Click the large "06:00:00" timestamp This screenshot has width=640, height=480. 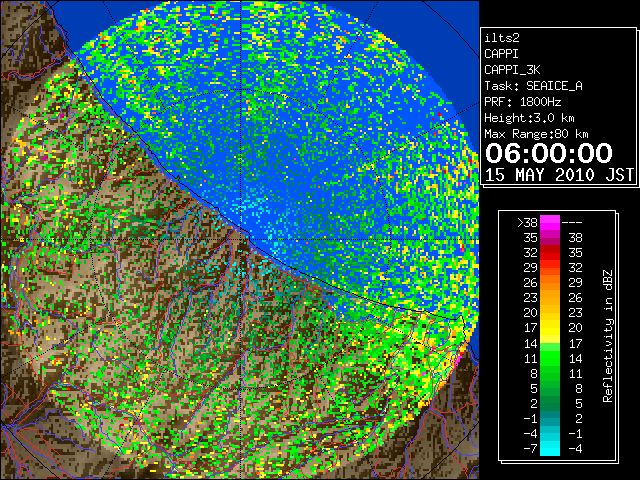(x=549, y=153)
